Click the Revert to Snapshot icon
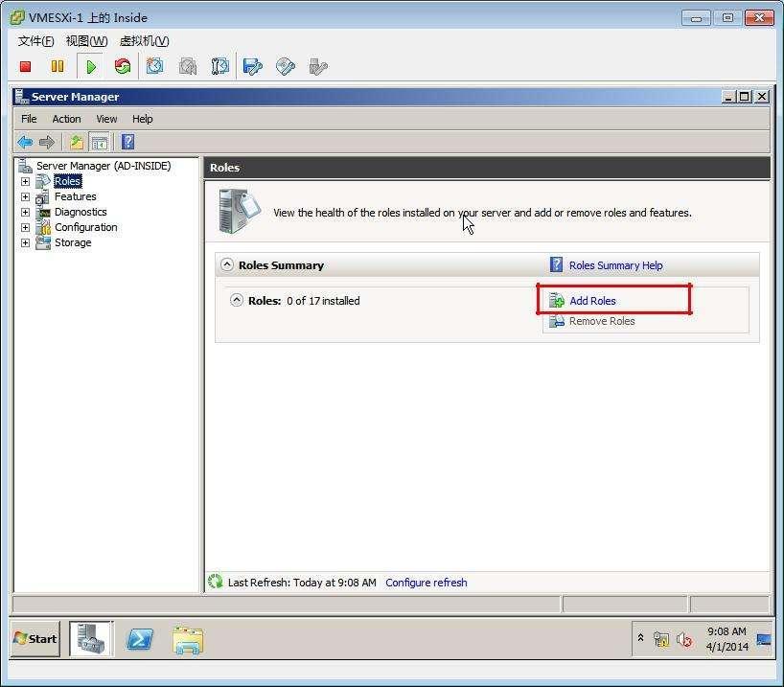Viewport: 784px width, 687px height. point(188,66)
